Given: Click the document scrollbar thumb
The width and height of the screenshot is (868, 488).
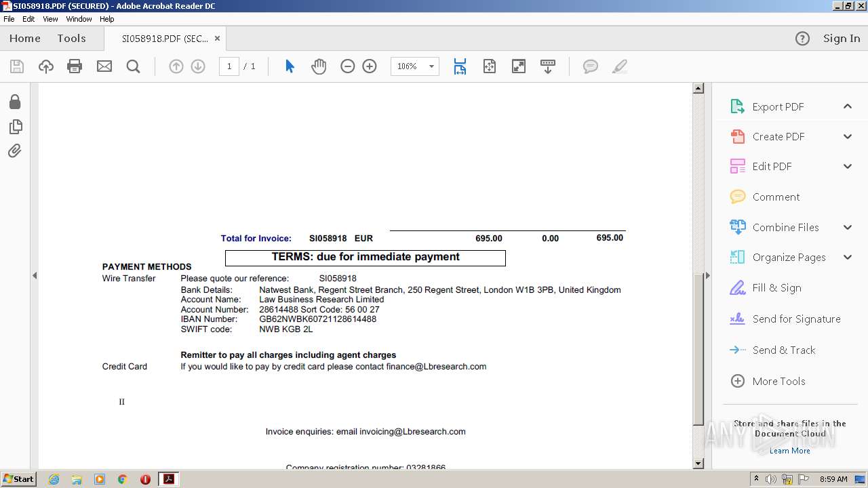Looking at the screenshot, I should pos(698,349).
